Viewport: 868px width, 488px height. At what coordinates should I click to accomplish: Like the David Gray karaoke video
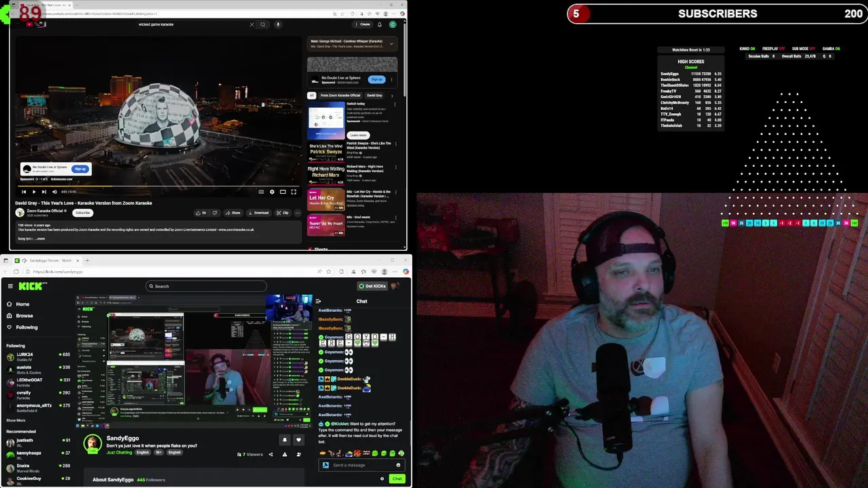201,213
